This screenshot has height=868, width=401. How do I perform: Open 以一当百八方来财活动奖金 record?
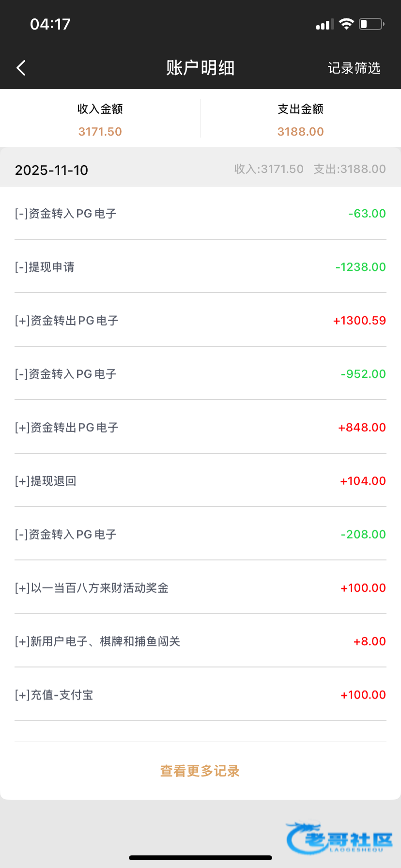pyautogui.click(x=200, y=588)
